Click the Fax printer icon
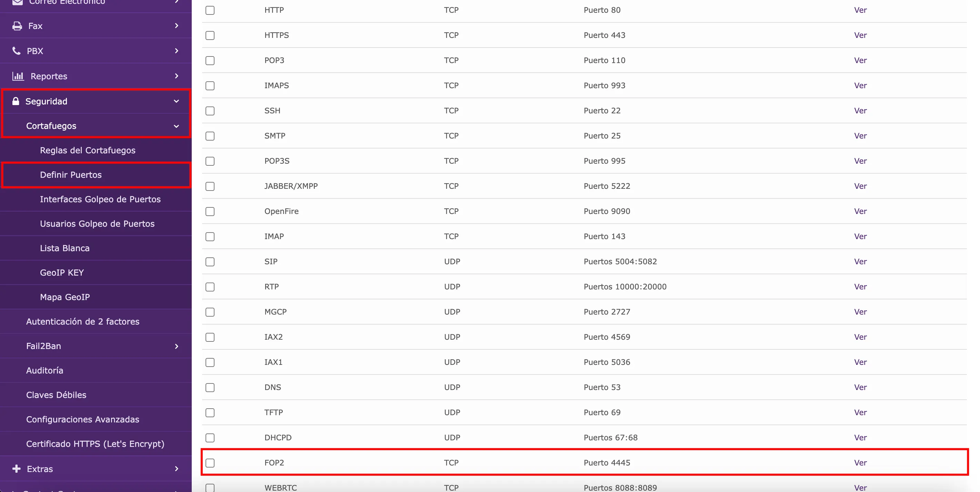The width and height of the screenshot is (980, 492). (x=17, y=26)
